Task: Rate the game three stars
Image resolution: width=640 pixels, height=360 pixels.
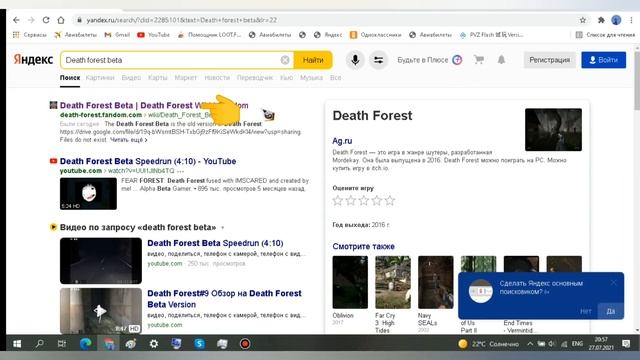Action: [364, 200]
